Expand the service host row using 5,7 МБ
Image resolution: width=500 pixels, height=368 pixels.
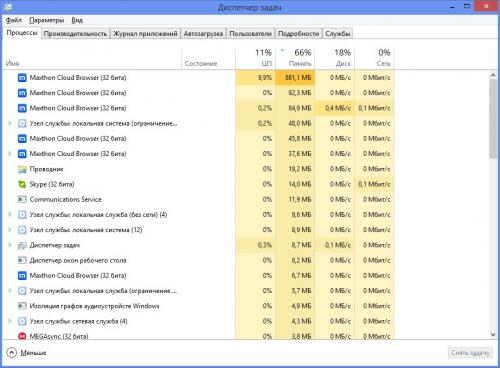10,291
